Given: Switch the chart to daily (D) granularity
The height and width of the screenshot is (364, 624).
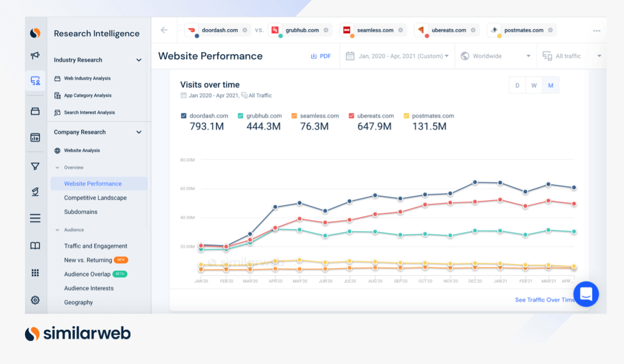Looking at the screenshot, I should click(x=517, y=85).
